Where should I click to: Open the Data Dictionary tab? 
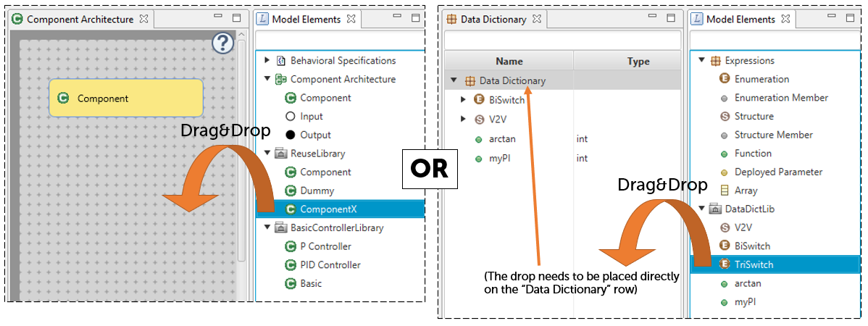tap(494, 19)
